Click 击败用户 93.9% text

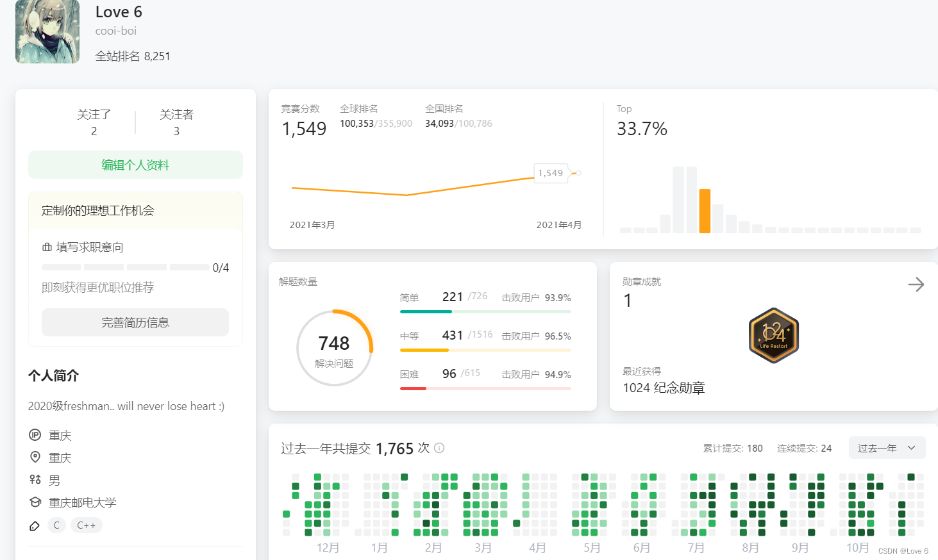pos(536,298)
